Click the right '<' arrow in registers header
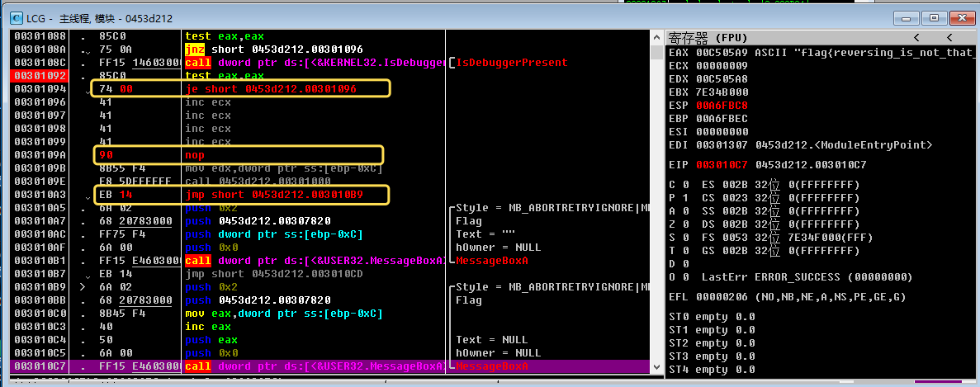Image resolution: width=980 pixels, height=387 pixels. coord(949,38)
